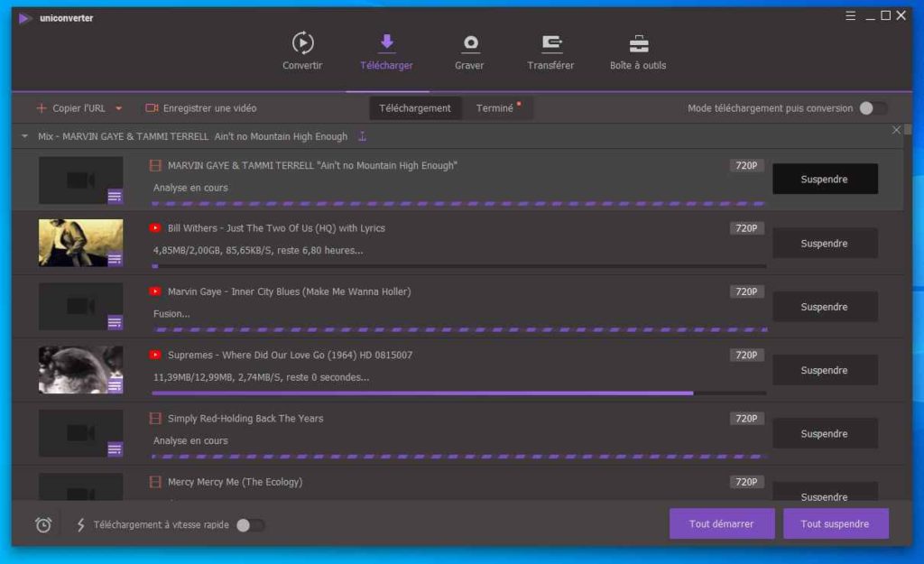Switch to the Téléchargement tab
Screen dimensions: 924x564
pos(415,108)
